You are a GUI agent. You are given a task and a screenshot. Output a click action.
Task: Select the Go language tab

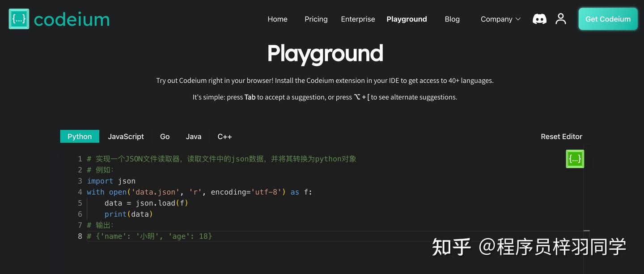pos(165,136)
